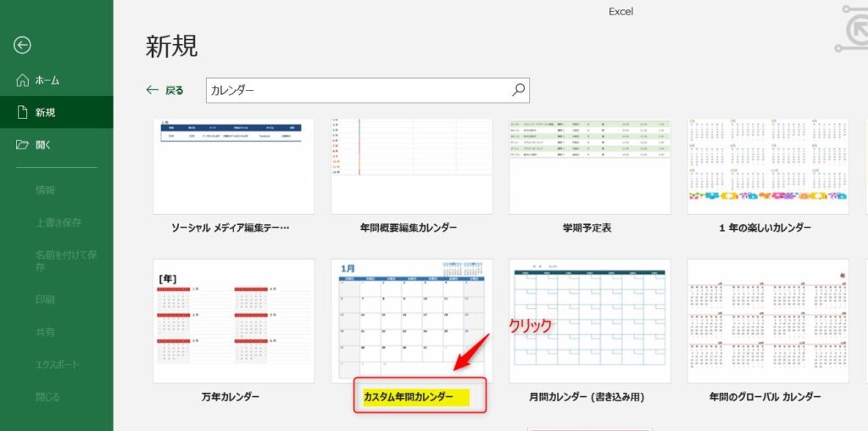
Task: Click the カレンダー search input field
Action: 356,90
